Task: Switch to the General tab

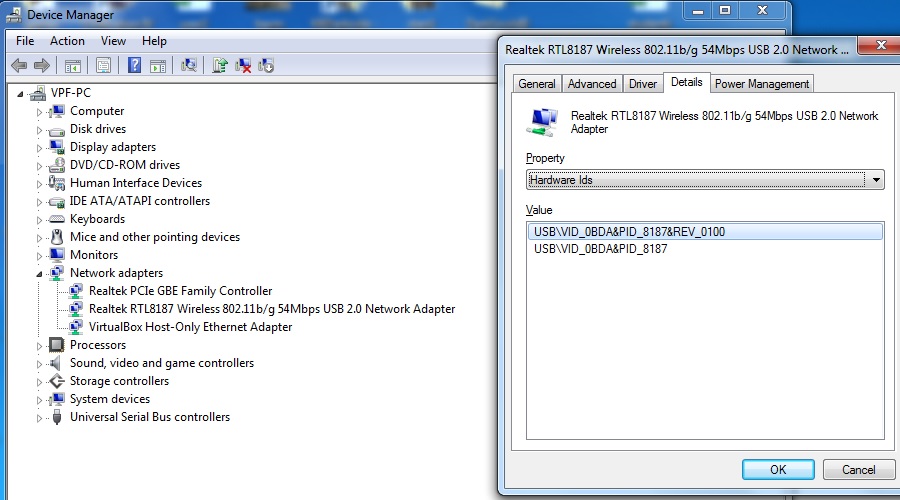Action: tap(537, 84)
